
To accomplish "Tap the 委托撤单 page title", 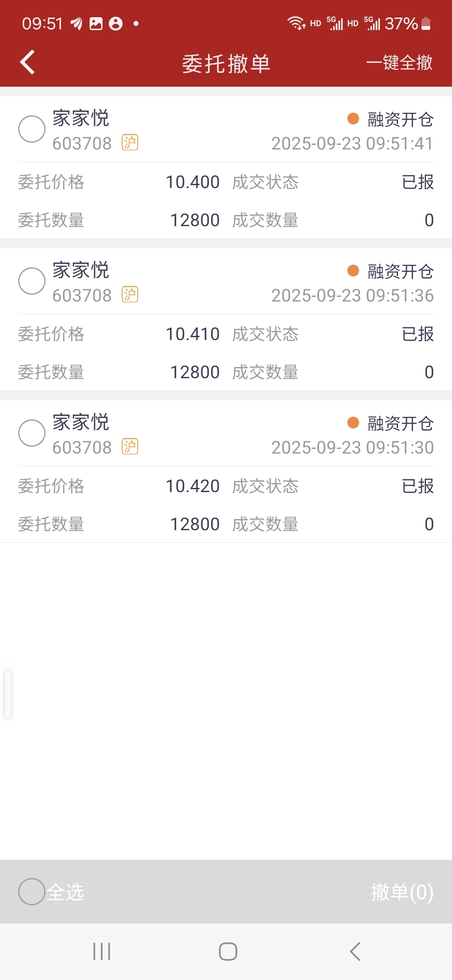I will 226,64.
